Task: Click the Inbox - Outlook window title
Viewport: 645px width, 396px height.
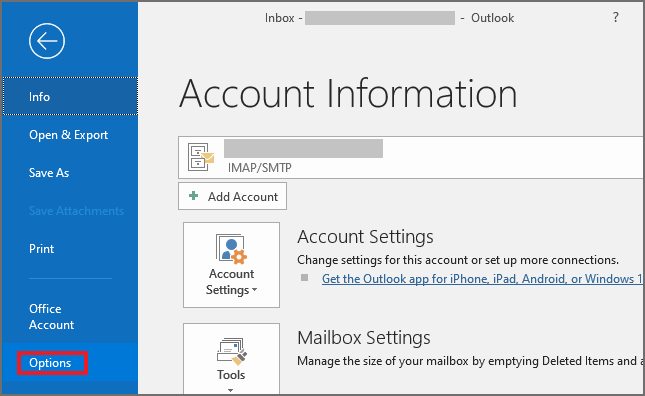Action: (x=390, y=18)
